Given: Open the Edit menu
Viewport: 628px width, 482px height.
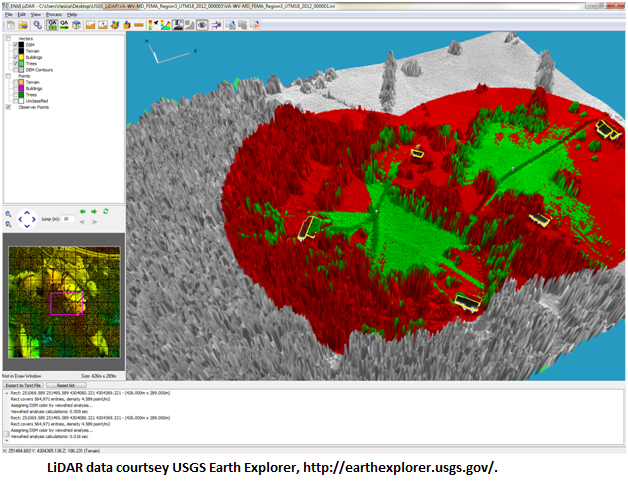Looking at the screenshot, I should [21, 14].
